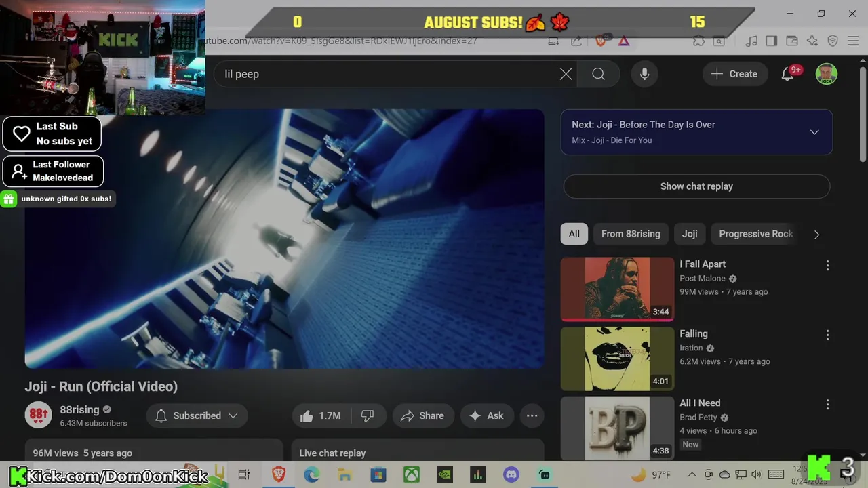Click the Post Malone channel name
Viewport: 868px width, 488px height.
[x=703, y=279]
